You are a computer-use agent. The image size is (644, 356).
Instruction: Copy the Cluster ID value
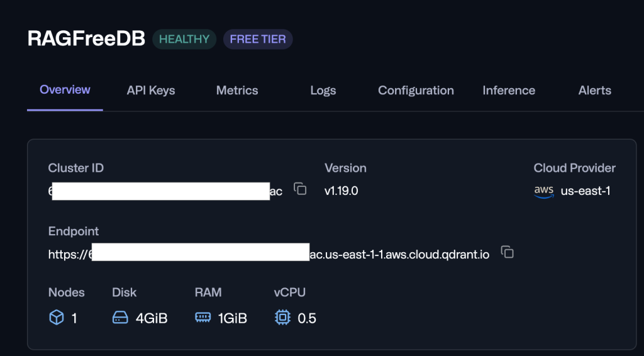300,189
